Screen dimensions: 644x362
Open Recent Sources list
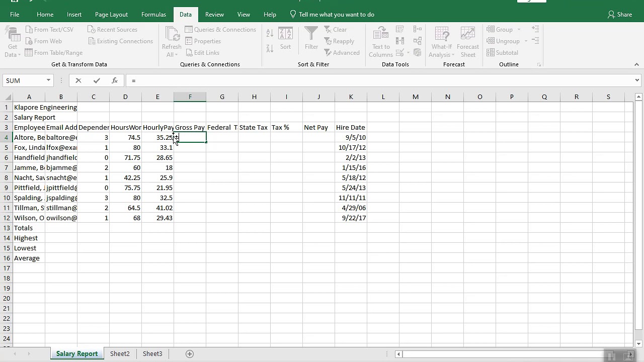(x=112, y=30)
